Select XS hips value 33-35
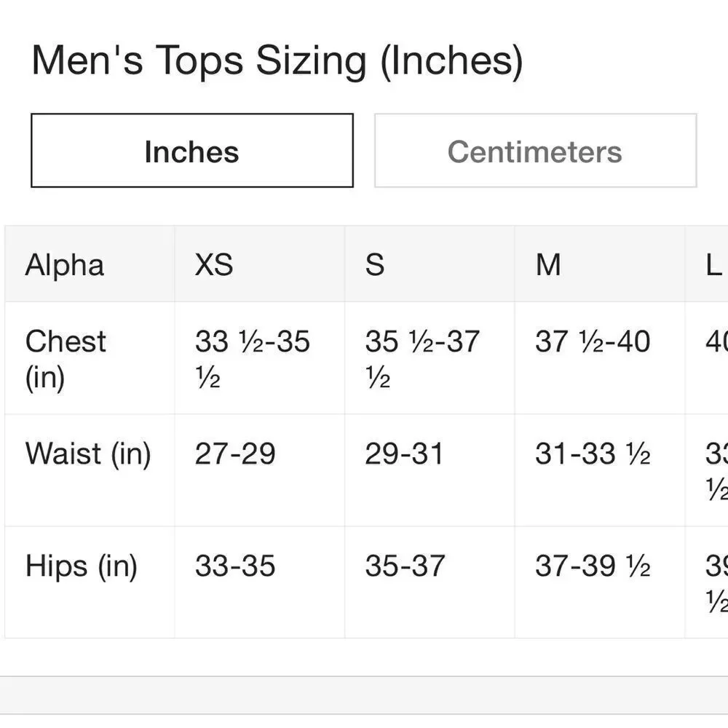This screenshot has height=728, width=728. click(x=235, y=566)
